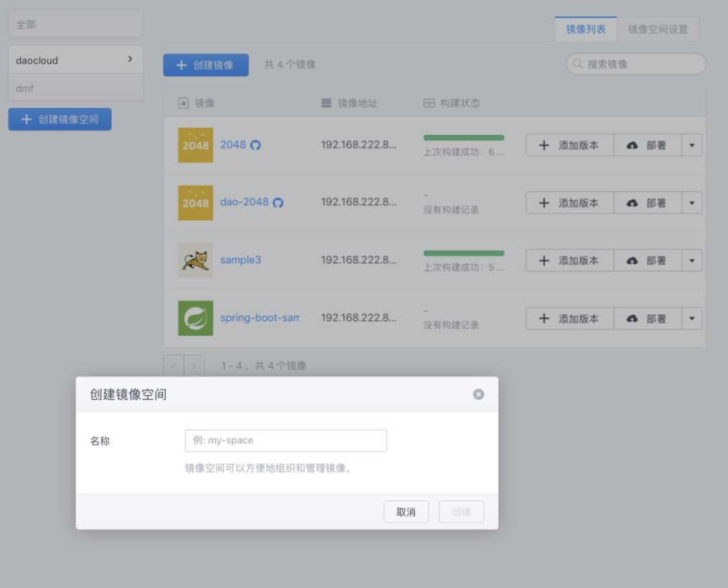
Task: Click GitHub icon next to dao-2048
Action: coord(278,203)
